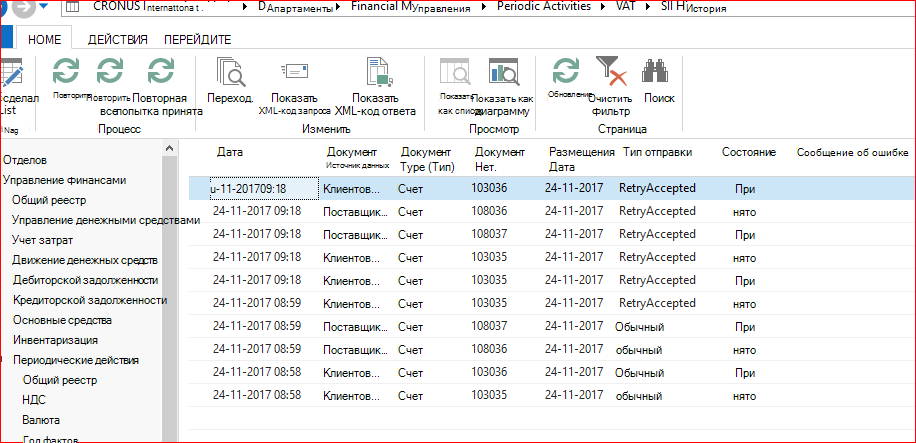This screenshot has height=443, width=916.
Task: Sort by Состояние column header
Action: click(x=748, y=153)
